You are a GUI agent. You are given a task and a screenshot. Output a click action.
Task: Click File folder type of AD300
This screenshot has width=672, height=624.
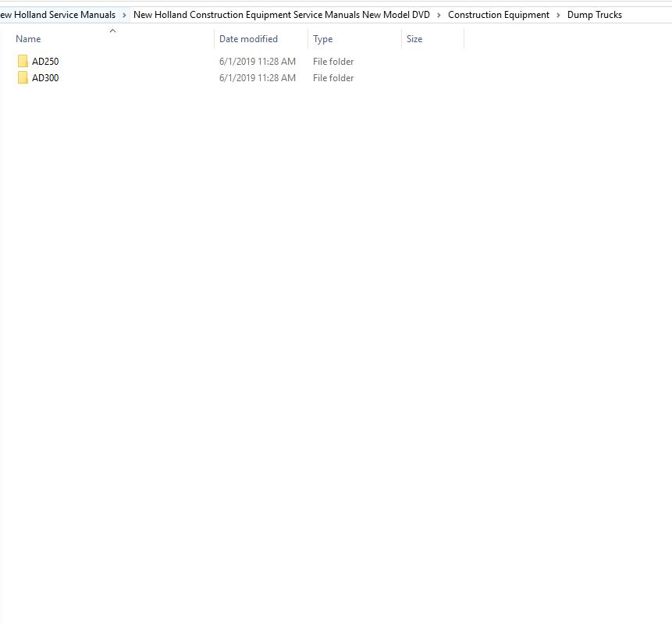pyautogui.click(x=333, y=77)
